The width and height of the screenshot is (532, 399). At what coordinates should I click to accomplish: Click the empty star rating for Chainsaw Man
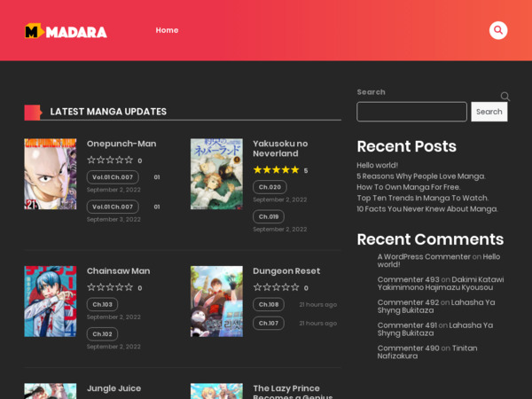tap(110, 287)
